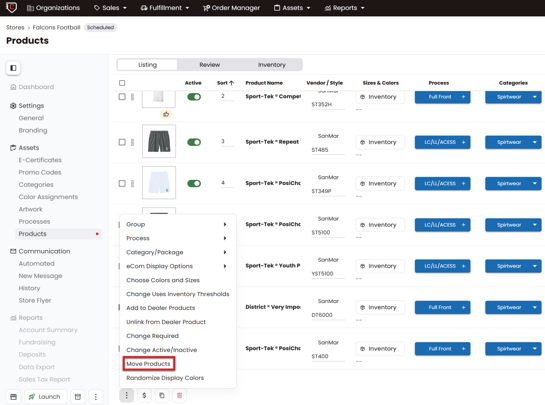This screenshot has width=545, height=405.
Task: Open the Organizations nav item
Action: pyautogui.click(x=54, y=8)
